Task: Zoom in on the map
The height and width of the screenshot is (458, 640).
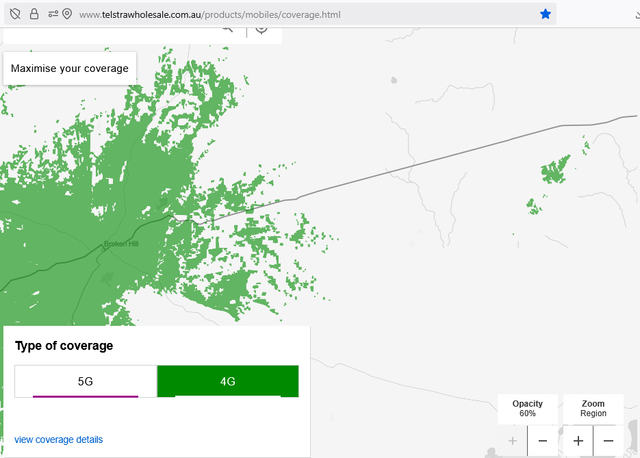Action: click(578, 441)
